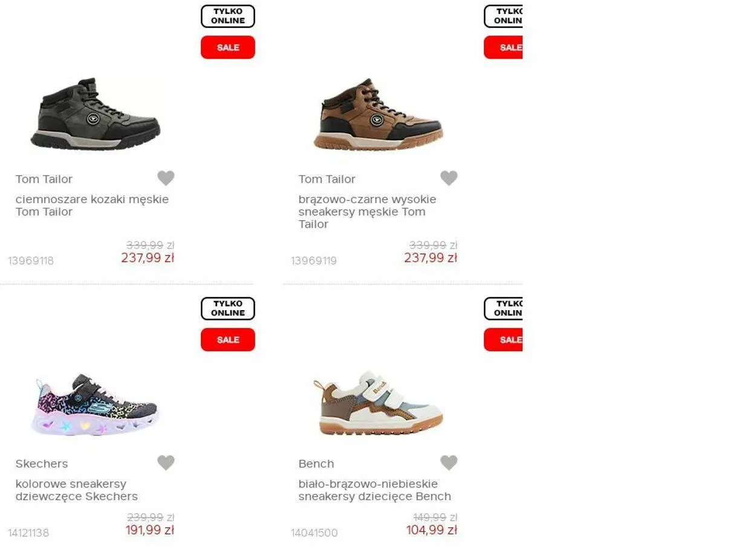Click Skechers brand name label
This screenshot has width=756, height=549.
42,464
